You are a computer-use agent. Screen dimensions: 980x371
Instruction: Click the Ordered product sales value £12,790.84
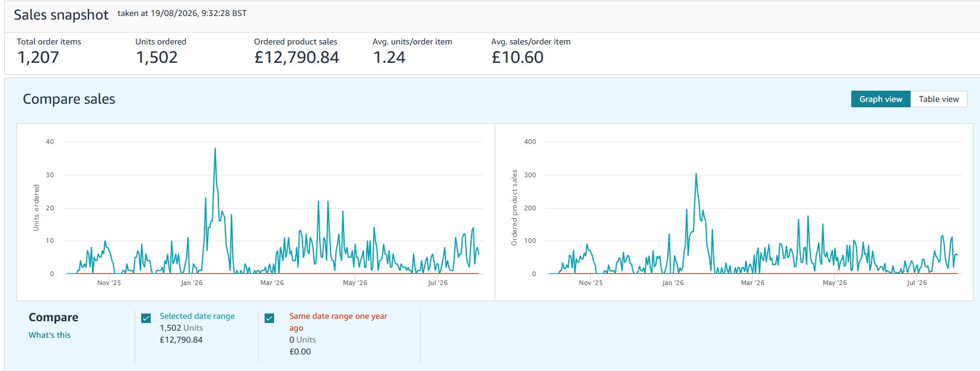(297, 57)
